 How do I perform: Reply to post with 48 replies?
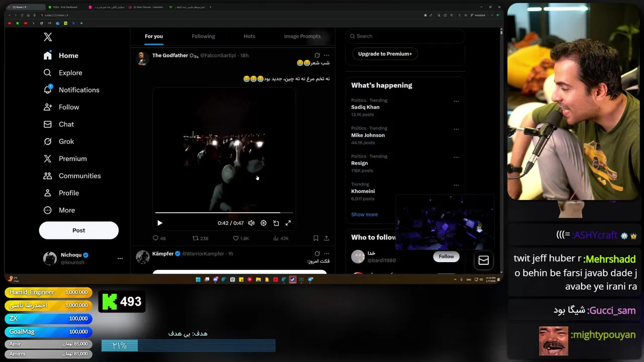click(x=159, y=238)
